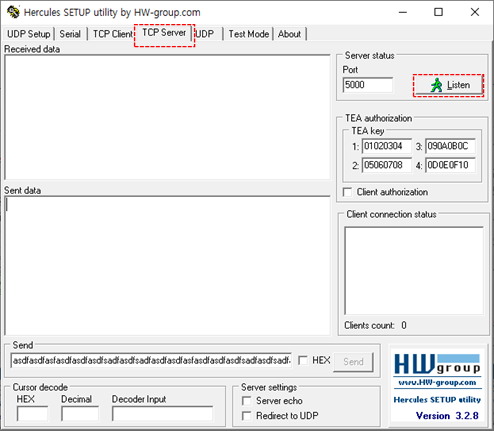Open the UDP Setup tab

(28, 34)
